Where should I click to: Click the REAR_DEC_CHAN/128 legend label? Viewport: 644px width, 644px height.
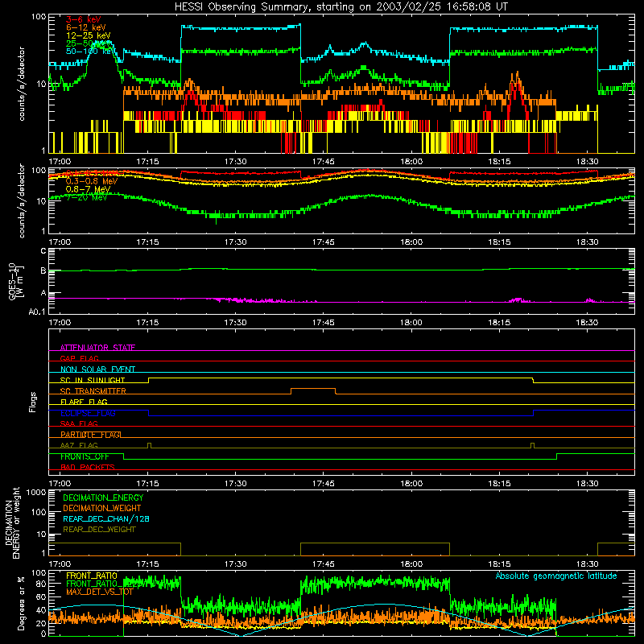(x=106, y=518)
